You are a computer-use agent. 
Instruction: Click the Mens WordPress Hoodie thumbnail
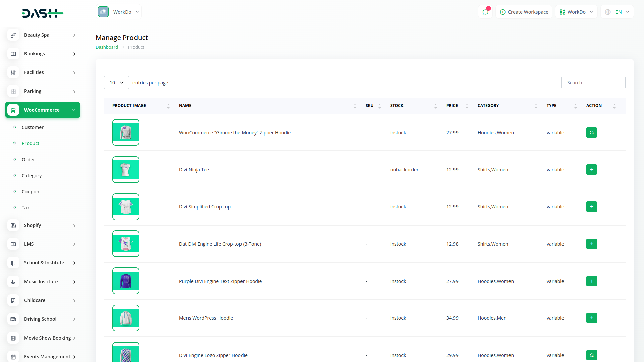pyautogui.click(x=126, y=318)
